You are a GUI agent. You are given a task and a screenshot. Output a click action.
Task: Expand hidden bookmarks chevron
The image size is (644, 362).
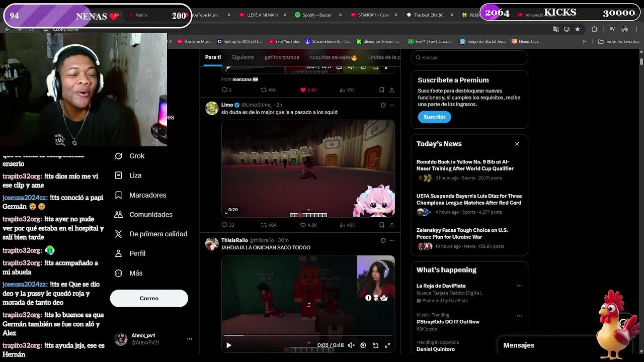[x=584, y=41]
